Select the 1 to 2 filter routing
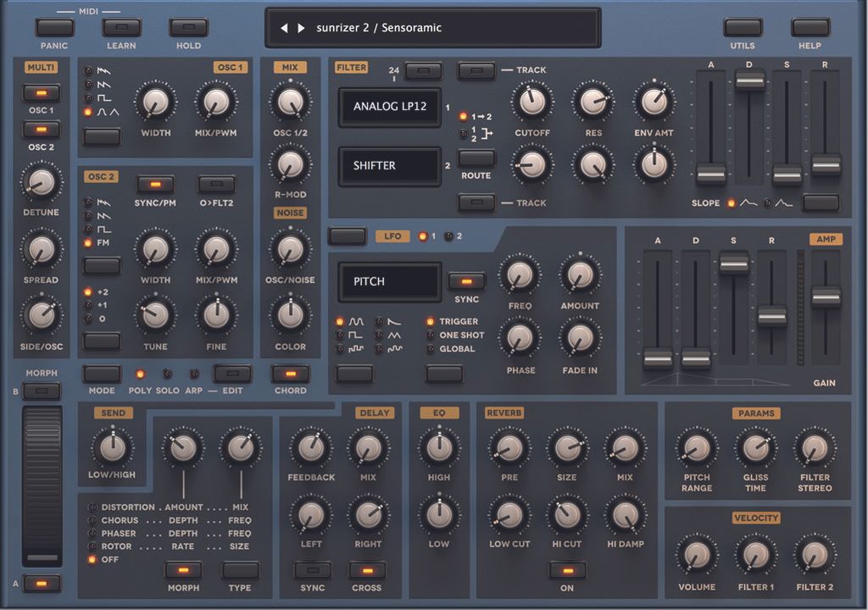 tap(463, 117)
